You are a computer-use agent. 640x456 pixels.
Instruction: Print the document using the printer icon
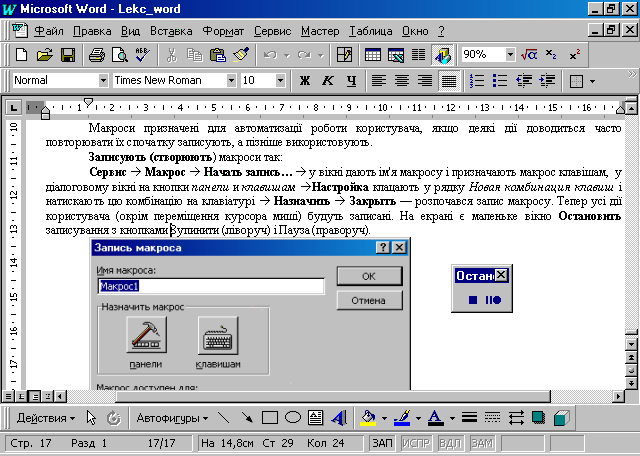pos(97,55)
